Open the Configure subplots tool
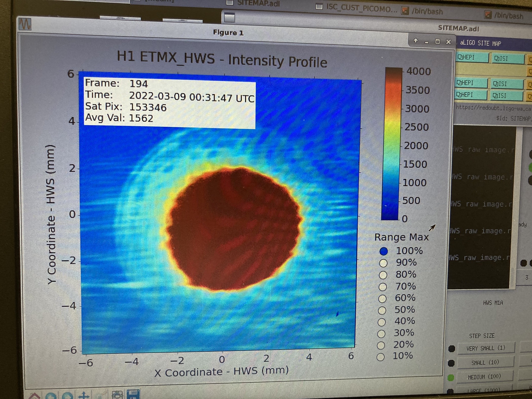This screenshot has width=532, height=399. tap(117, 395)
